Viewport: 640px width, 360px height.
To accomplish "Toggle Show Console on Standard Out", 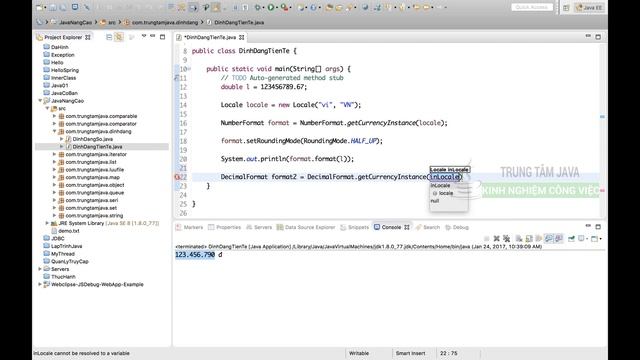I will tap(549, 238).
